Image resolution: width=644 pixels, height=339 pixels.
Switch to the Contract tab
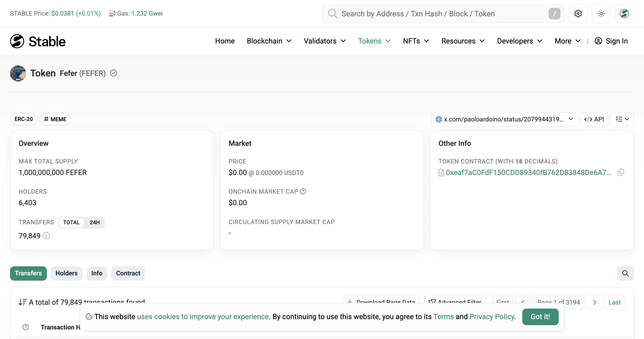128,273
